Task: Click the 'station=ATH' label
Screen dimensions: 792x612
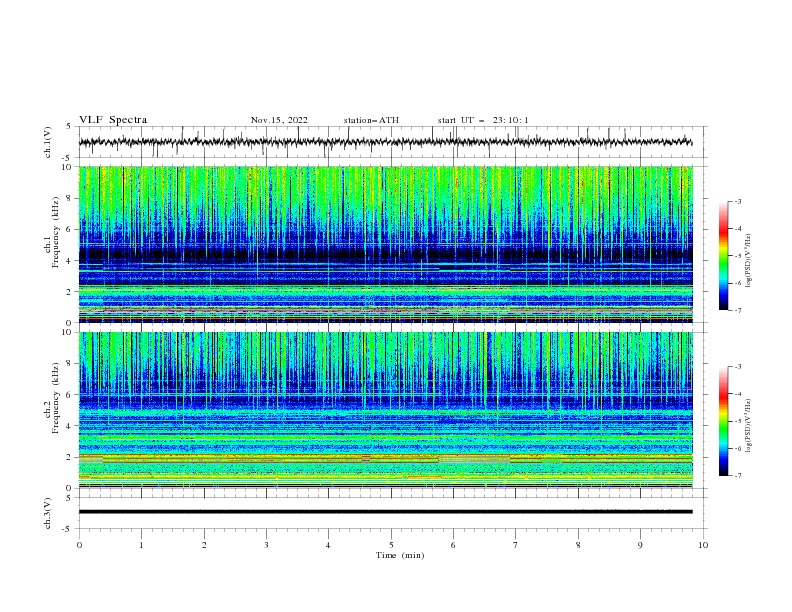Action: click(371, 120)
